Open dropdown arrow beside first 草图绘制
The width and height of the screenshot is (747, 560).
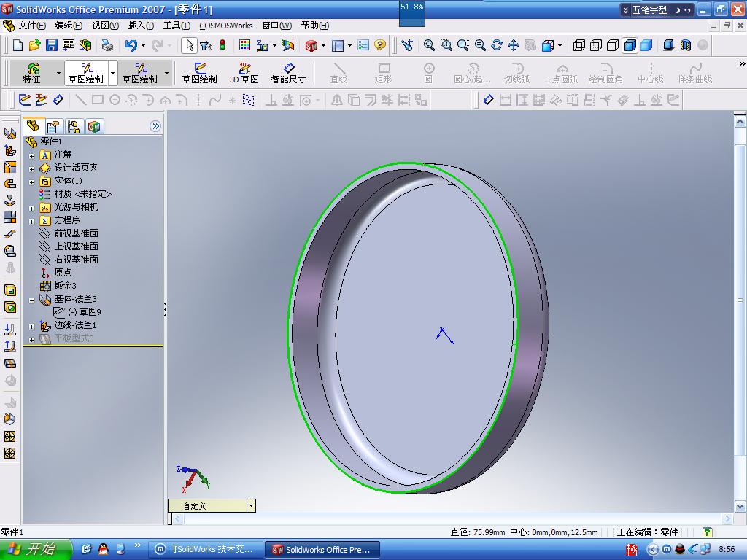point(113,74)
